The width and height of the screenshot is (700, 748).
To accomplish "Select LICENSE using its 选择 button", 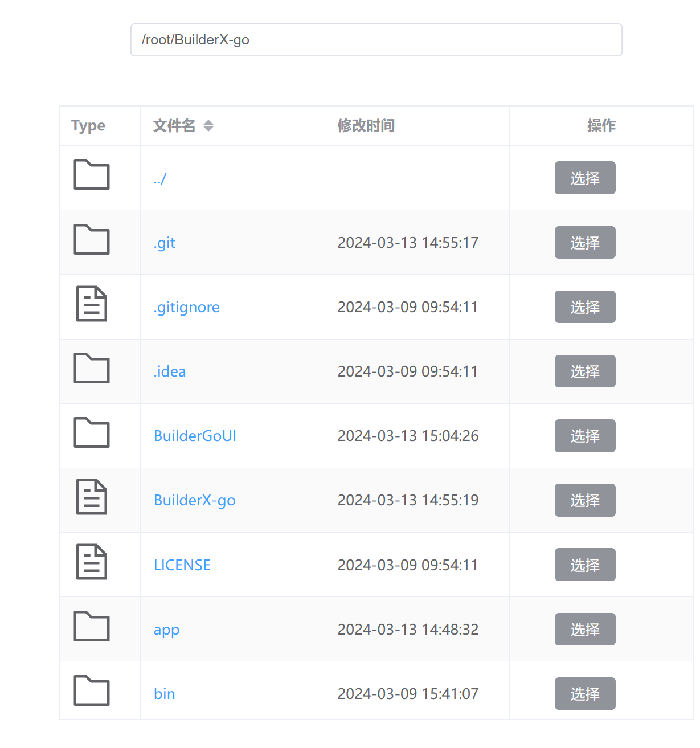I will [585, 565].
